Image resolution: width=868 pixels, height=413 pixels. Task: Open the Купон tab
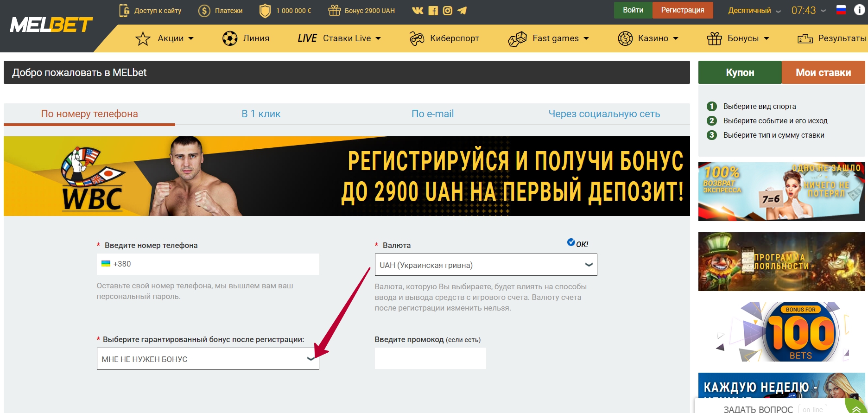(740, 72)
